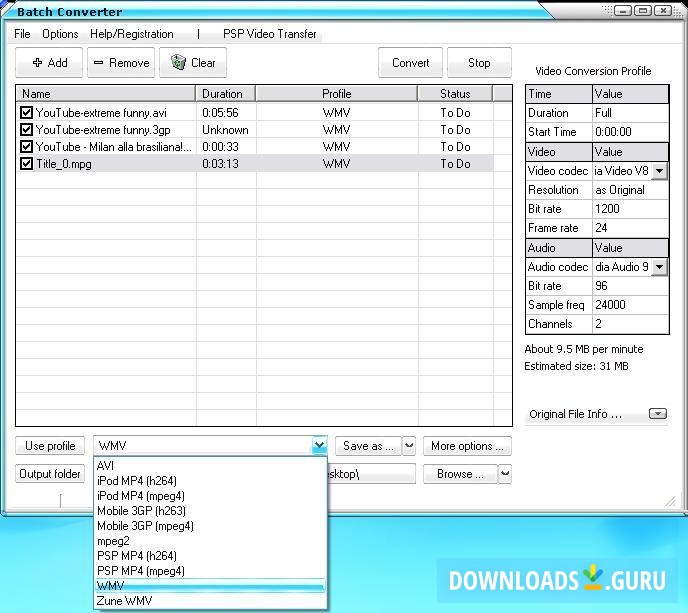Sort list by the Name column header
688x613 pixels.
coord(106,94)
